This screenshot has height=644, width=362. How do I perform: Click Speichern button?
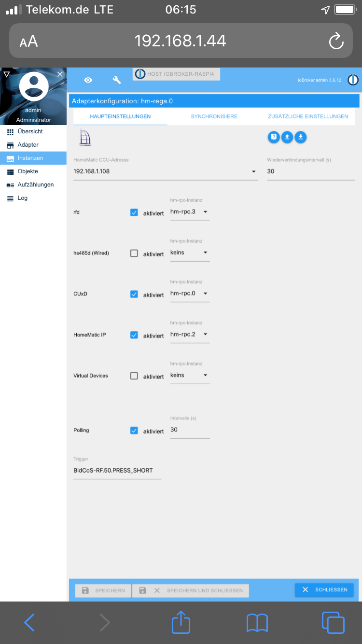pos(103,590)
